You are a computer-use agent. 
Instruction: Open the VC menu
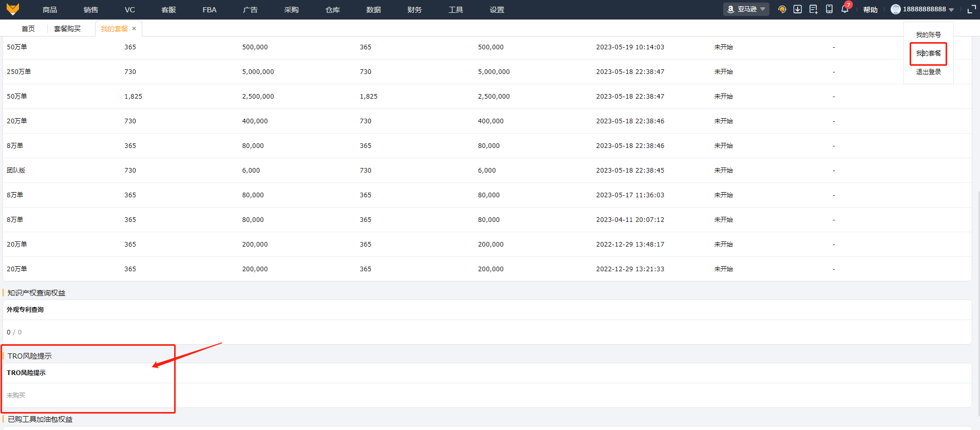(130, 10)
